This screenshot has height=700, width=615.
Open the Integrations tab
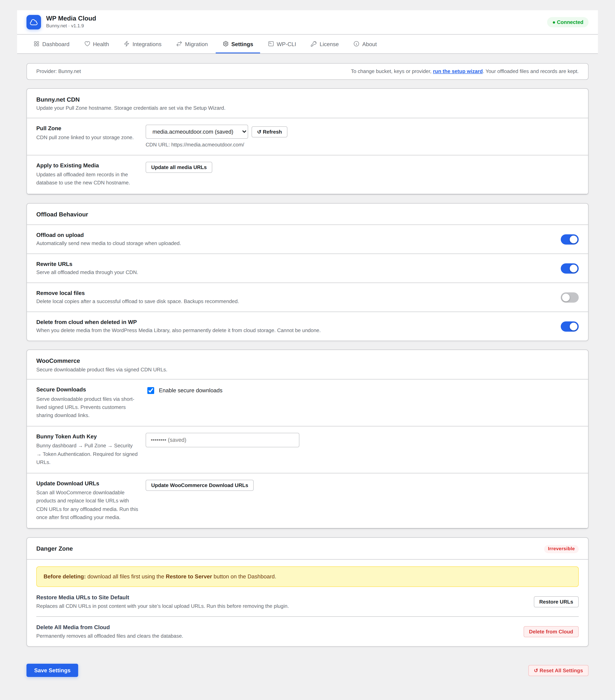(142, 44)
